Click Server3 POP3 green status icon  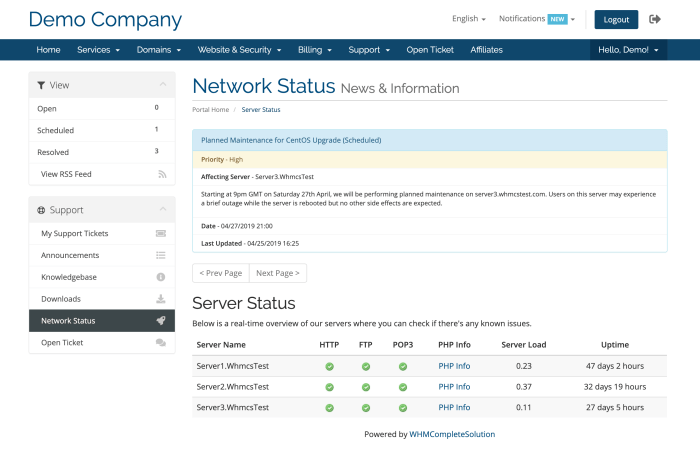click(403, 408)
